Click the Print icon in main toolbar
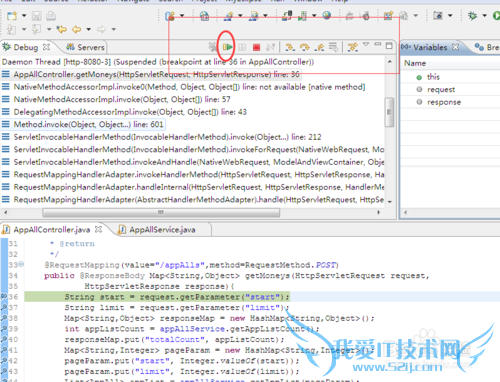Image resolution: width=500 pixels, height=382 pixels. coord(51,16)
